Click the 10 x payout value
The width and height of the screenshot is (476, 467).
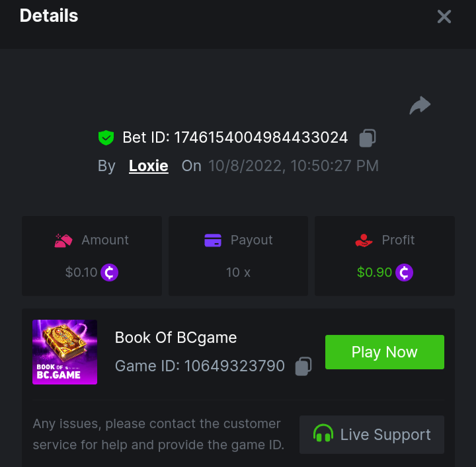coord(238,272)
